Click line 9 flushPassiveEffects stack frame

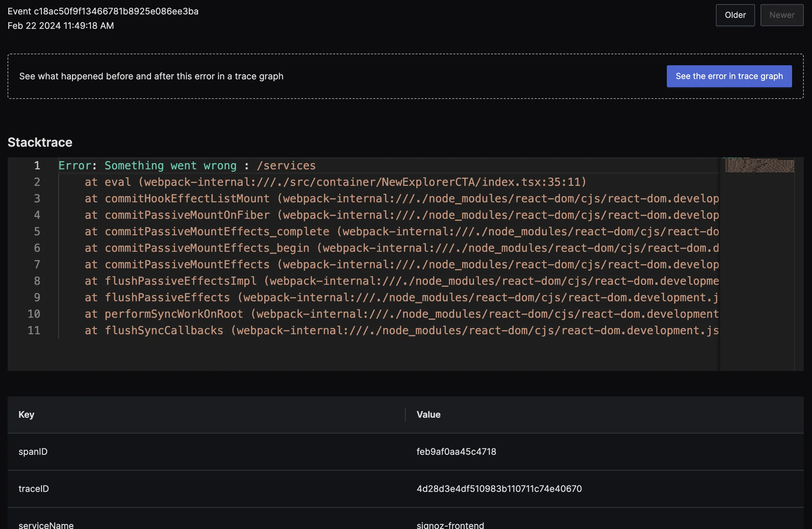pyautogui.click(x=402, y=297)
